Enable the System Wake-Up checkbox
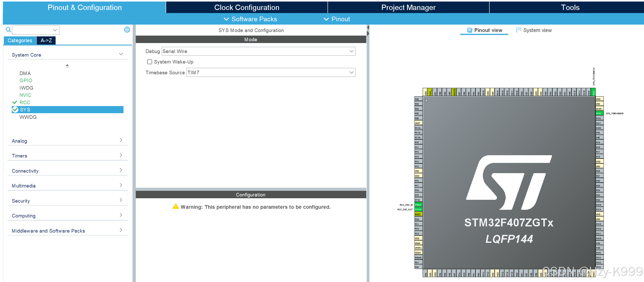This screenshot has width=644, height=282. tap(149, 62)
